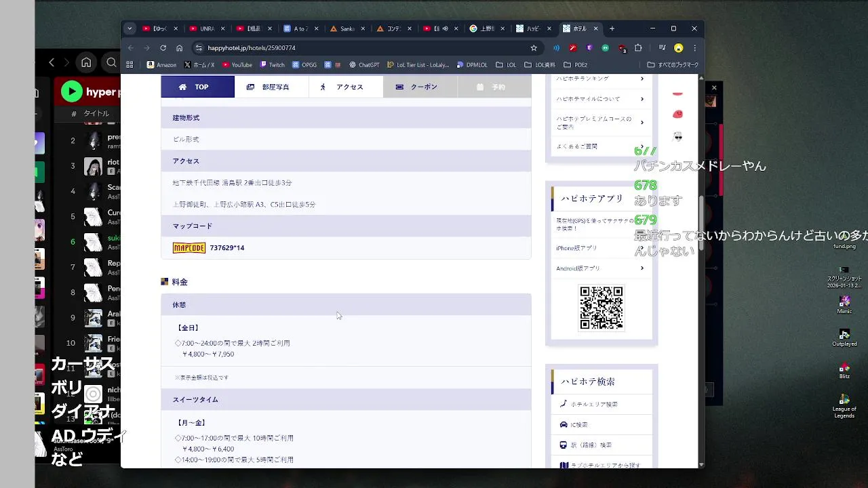
Task: Open the tab search dropdown arrow
Action: pos(130,28)
